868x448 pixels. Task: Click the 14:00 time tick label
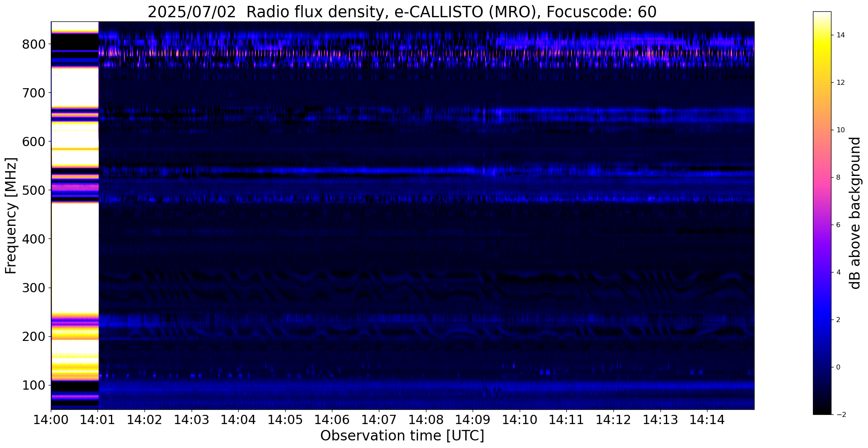(x=51, y=420)
